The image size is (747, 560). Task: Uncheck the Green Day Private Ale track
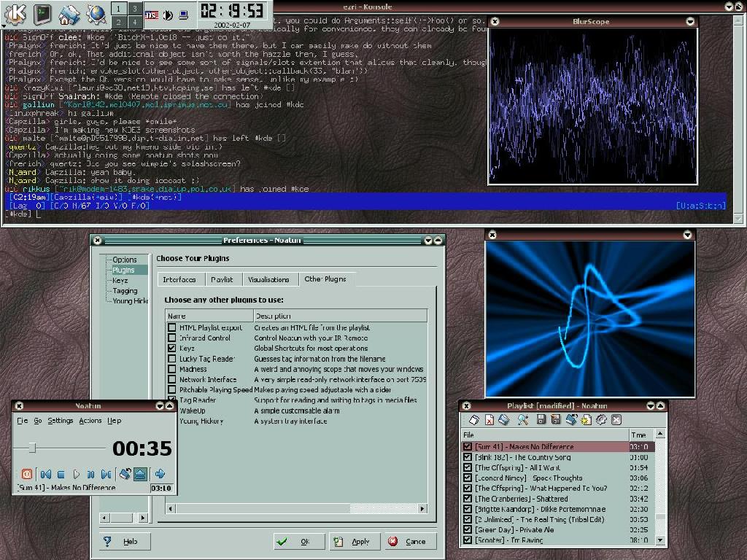tap(468, 529)
